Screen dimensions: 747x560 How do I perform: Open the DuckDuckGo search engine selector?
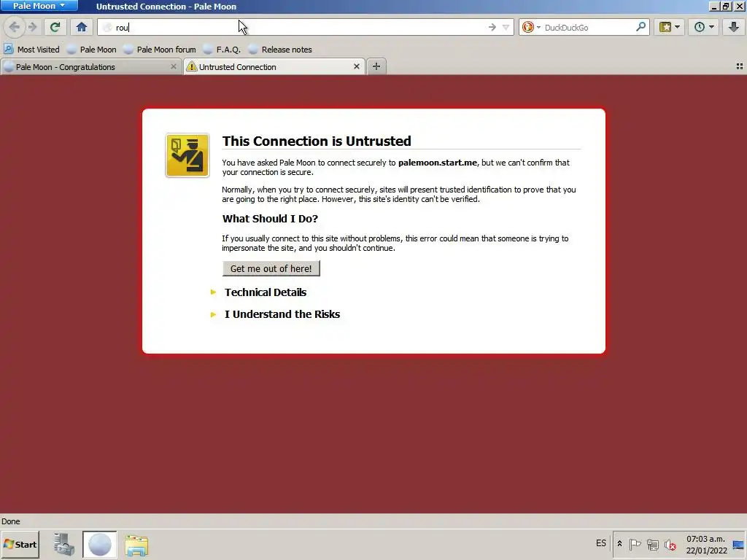coord(531,28)
